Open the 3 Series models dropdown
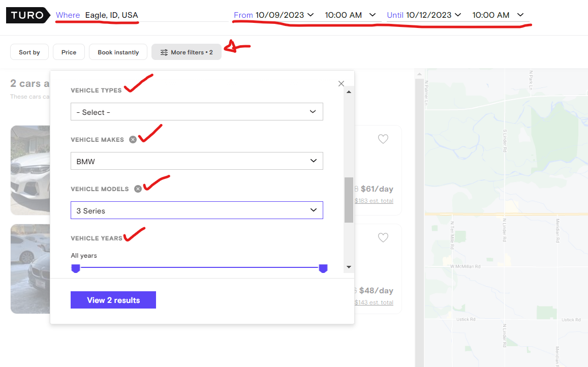This screenshot has width=588, height=367. point(197,210)
